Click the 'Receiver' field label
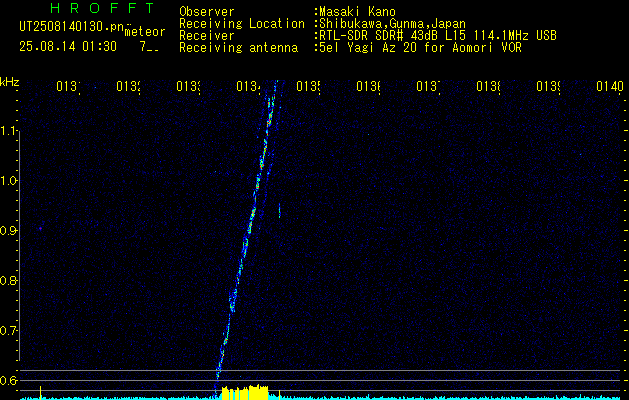 click(x=207, y=36)
